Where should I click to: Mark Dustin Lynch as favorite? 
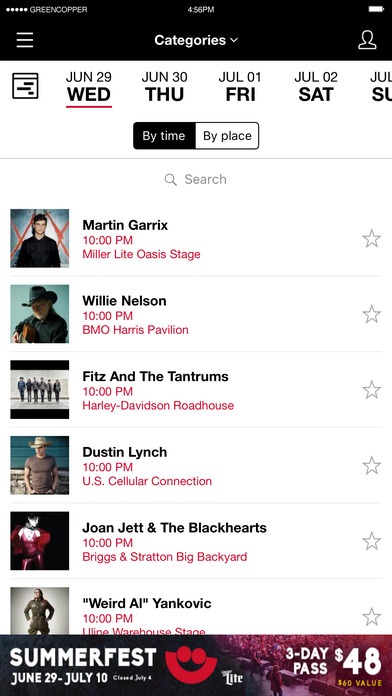tap(372, 466)
